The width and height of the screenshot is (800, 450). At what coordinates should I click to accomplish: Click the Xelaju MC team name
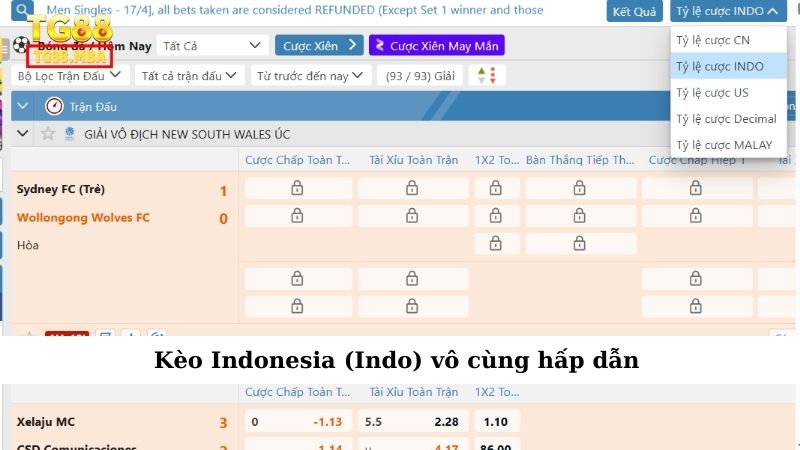[46, 422]
